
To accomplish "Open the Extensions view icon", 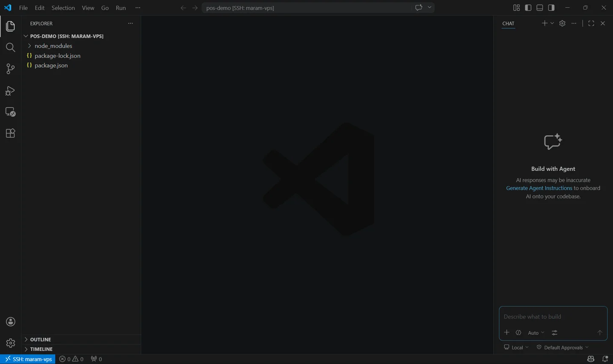I will coord(10,133).
